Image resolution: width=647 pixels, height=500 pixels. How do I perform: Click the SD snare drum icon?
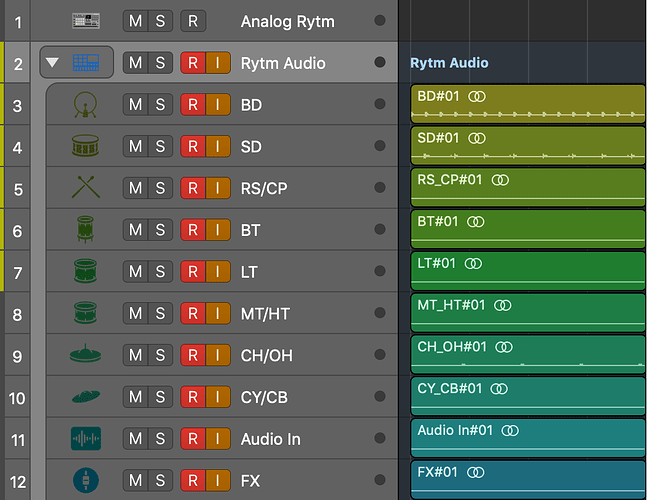coord(85,146)
